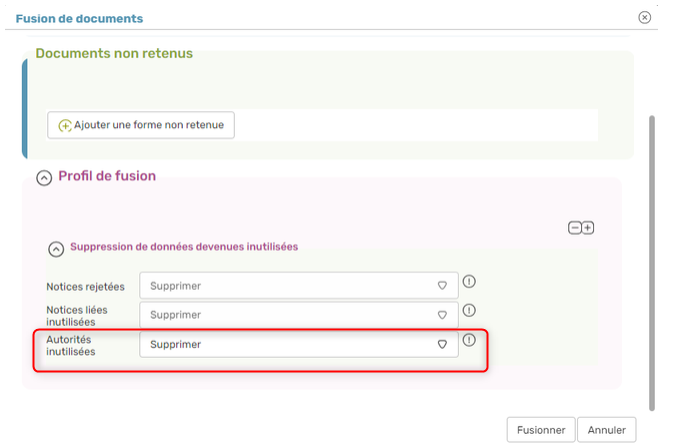681x443 pixels.
Task: Click the Profil de fusion heading
Action: coord(107,176)
